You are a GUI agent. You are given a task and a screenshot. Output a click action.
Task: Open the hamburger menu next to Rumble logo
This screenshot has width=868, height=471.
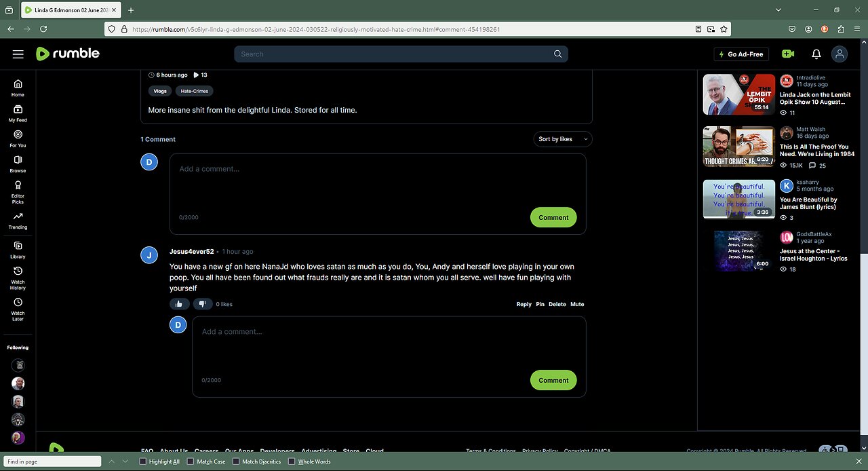pos(18,54)
